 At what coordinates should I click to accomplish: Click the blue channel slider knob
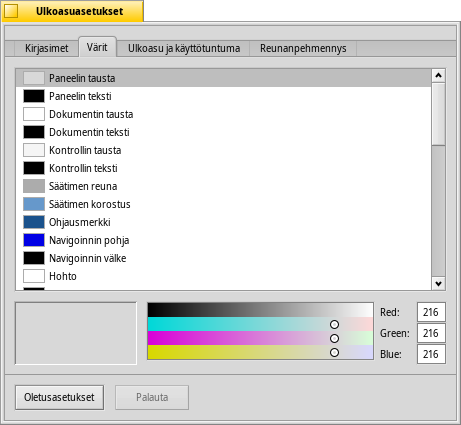(334, 353)
